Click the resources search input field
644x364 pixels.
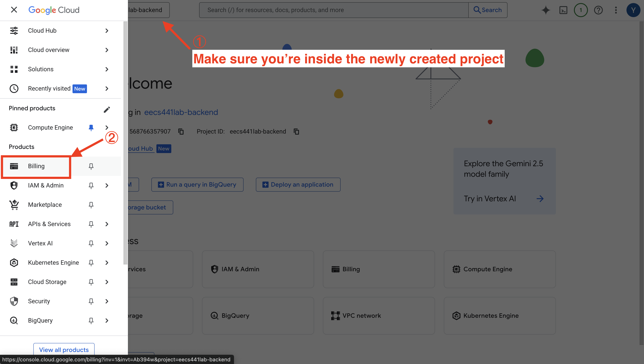point(333,10)
